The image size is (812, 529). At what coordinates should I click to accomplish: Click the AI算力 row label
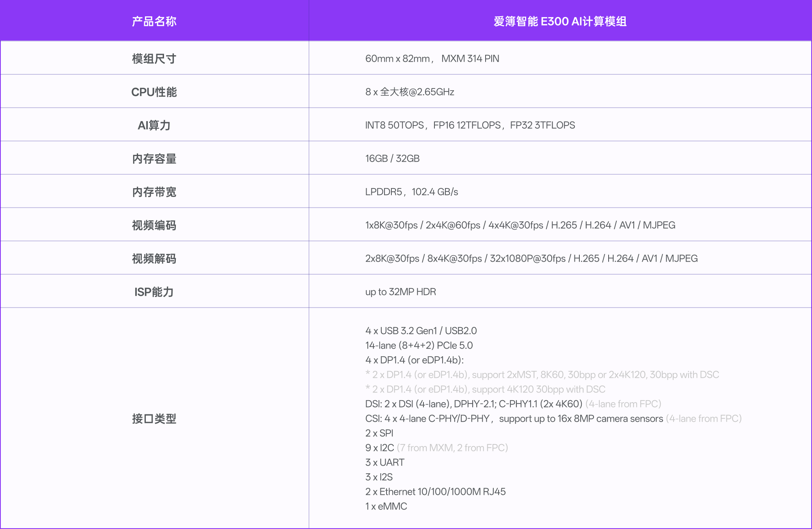click(154, 125)
